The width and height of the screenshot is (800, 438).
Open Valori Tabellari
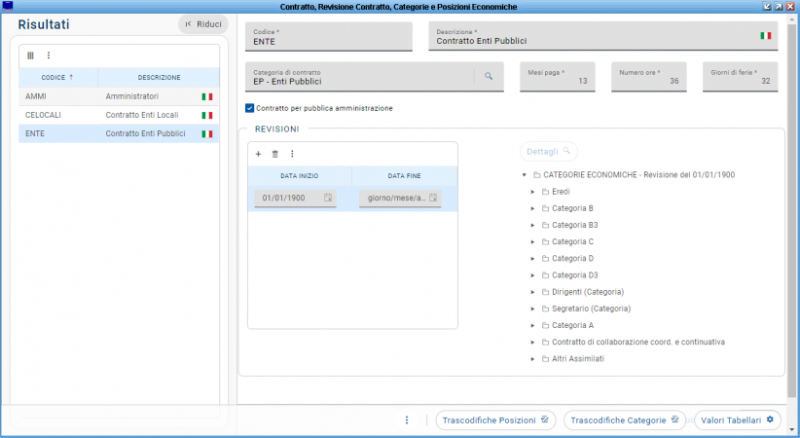tap(737, 420)
